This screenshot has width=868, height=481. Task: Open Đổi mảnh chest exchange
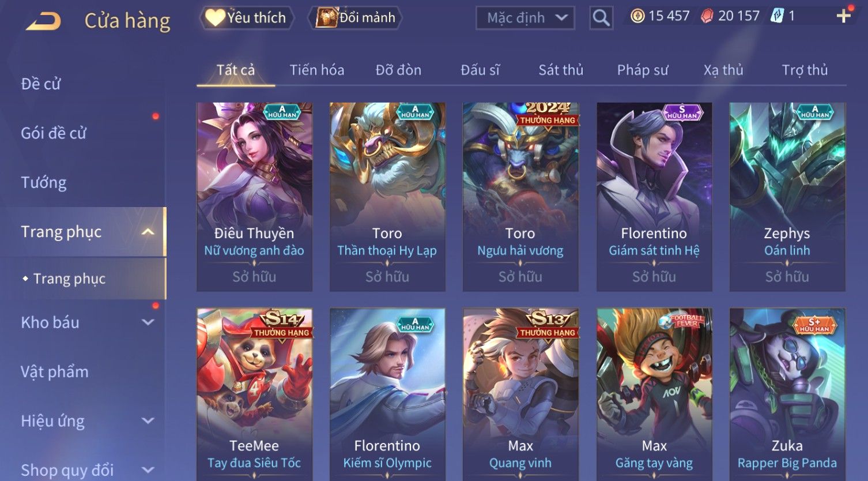(355, 18)
